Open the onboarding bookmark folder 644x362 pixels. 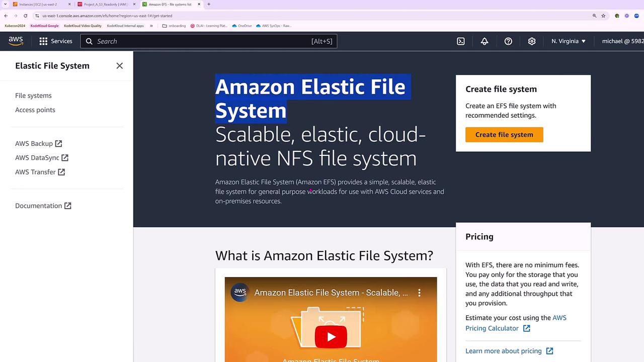(x=174, y=26)
